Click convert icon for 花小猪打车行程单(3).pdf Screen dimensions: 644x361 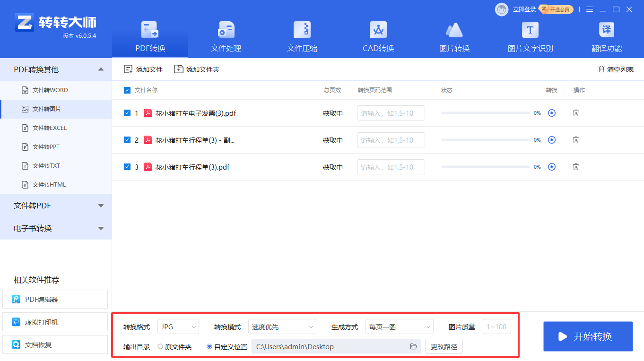(551, 167)
